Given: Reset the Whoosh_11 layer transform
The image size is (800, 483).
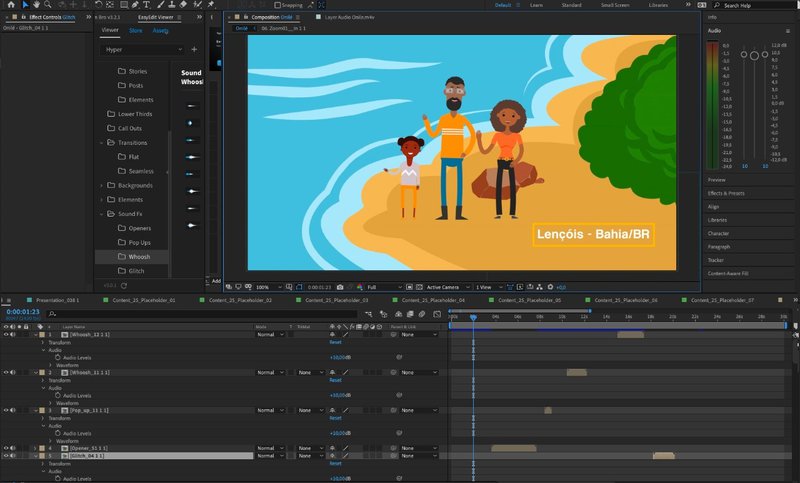Looking at the screenshot, I should [x=335, y=380].
